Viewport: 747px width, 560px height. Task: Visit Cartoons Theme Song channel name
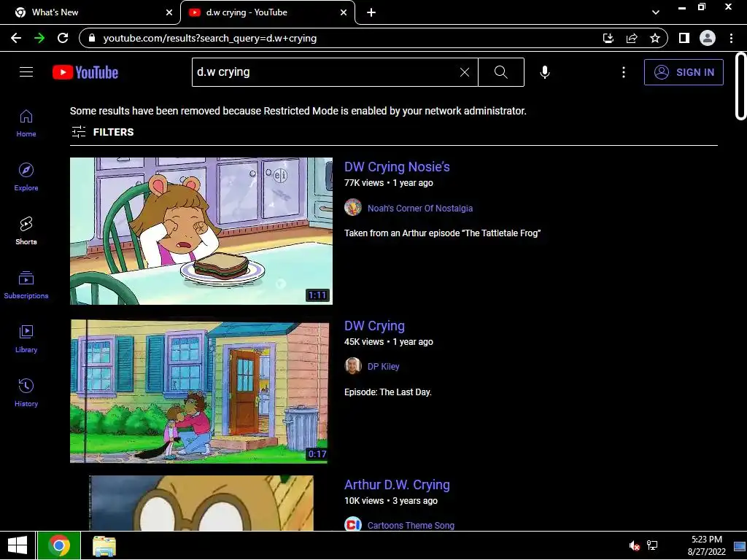coord(411,525)
